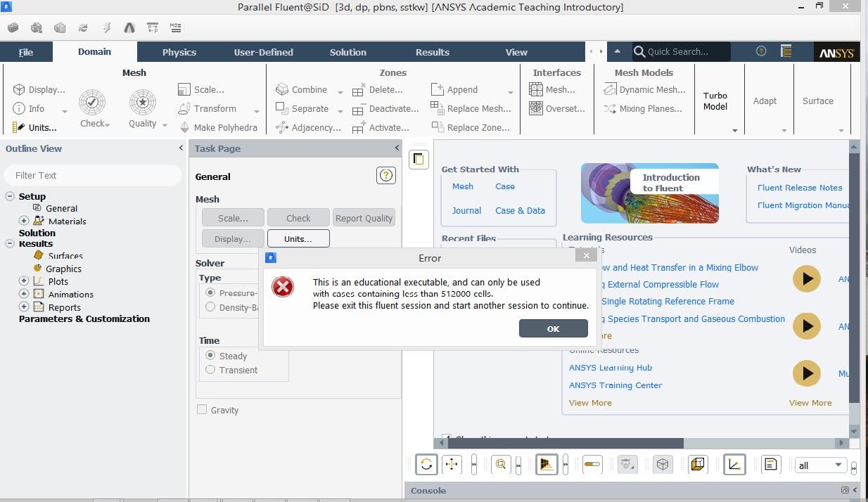868x502 pixels.
Task: Click the Scale icon in the ribbon
Action: [x=184, y=90]
